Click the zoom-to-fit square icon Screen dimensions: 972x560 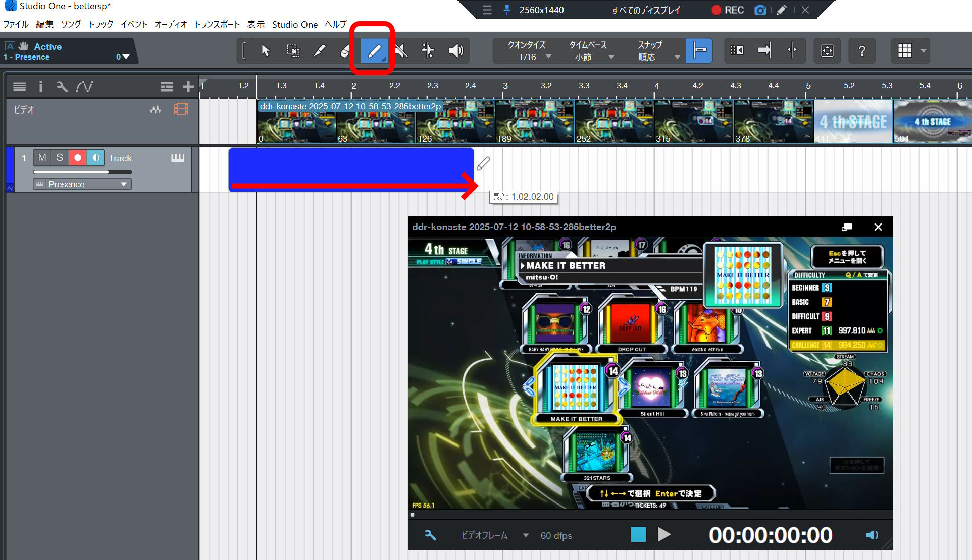pyautogui.click(x=827, y=50)
